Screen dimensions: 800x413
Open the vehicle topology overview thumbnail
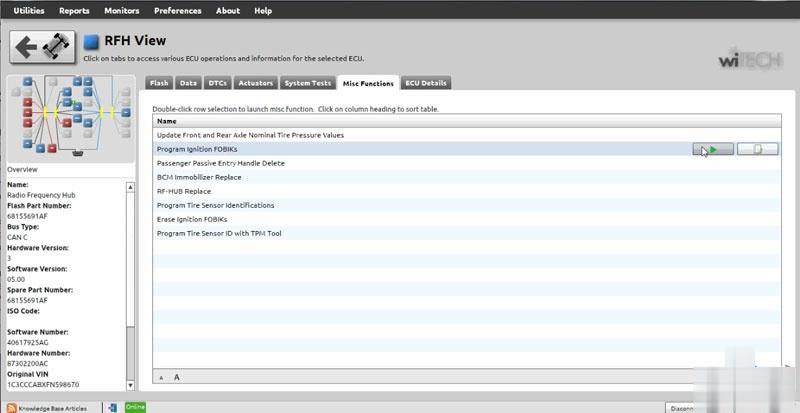point(71,118)
